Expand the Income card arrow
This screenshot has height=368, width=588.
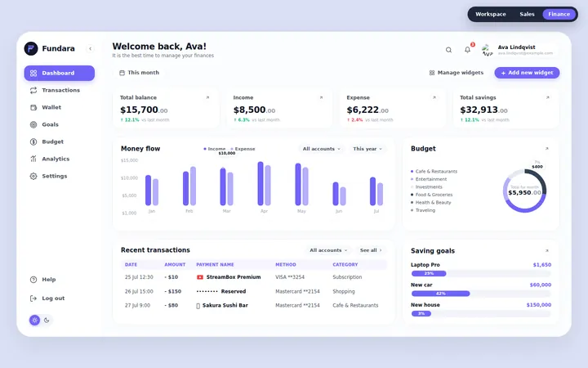tap(321, 97)
